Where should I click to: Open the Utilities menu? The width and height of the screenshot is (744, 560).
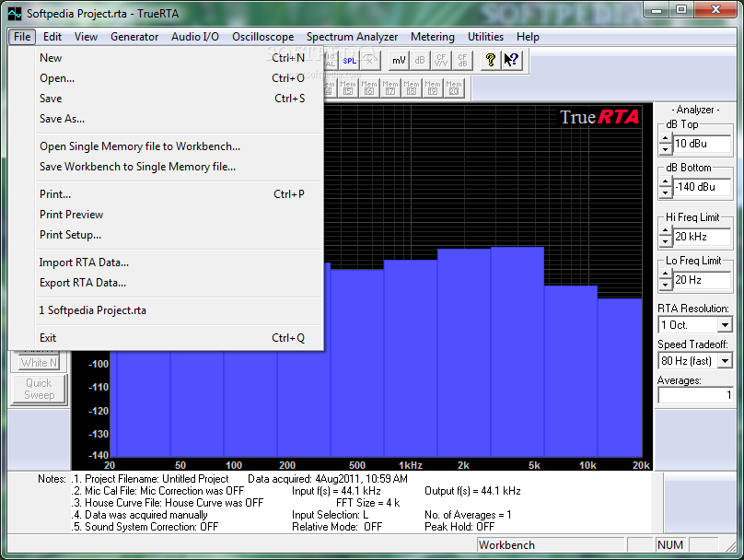(485, 37)
